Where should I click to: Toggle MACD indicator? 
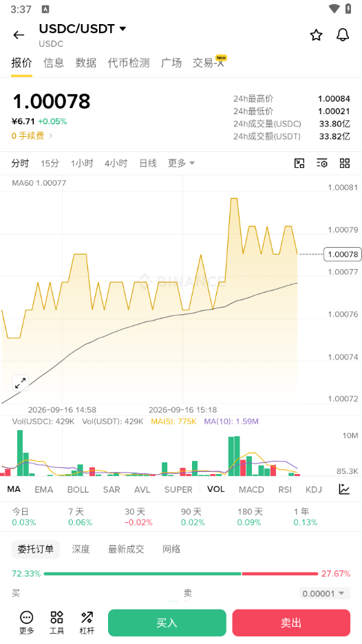click(x=251, y=490)
